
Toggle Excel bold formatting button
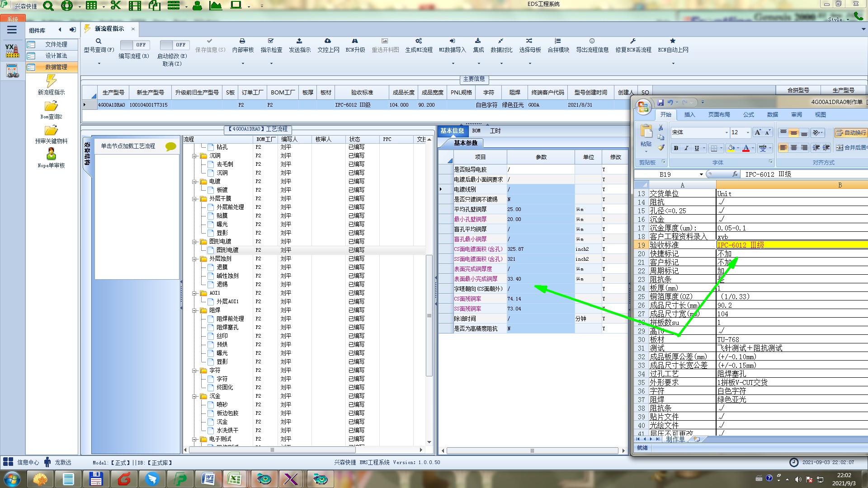pos(676,148)
